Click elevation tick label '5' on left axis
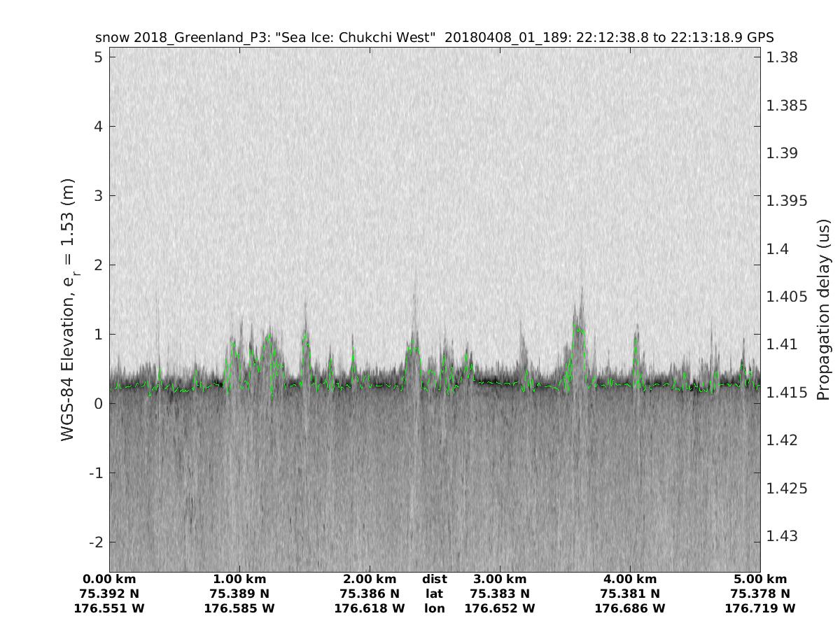840x630 pixels. pyautogui.click(x=97, y=57)
